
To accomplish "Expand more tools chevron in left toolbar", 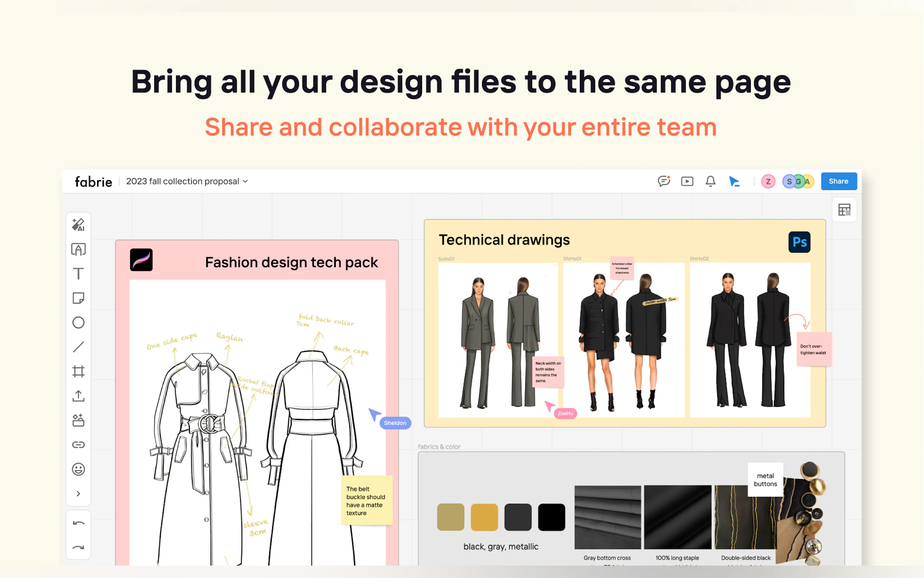I will (x=78, y=494).
